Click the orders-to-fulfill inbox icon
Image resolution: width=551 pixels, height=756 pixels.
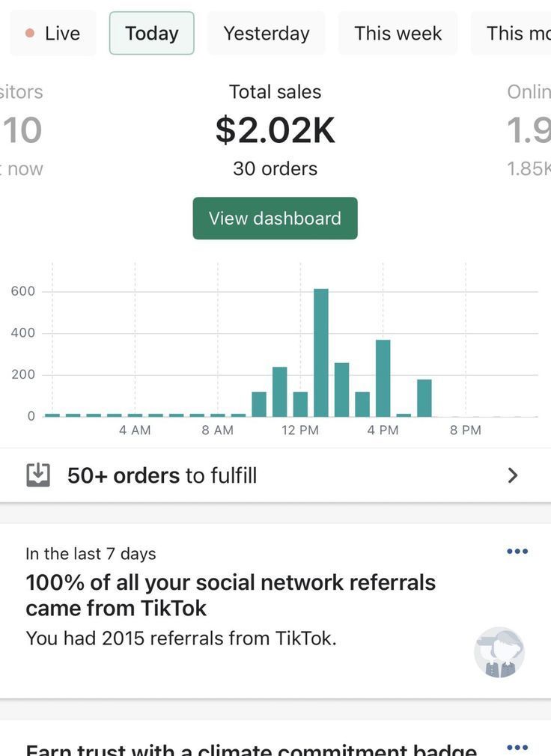click(x=38, y=475)
